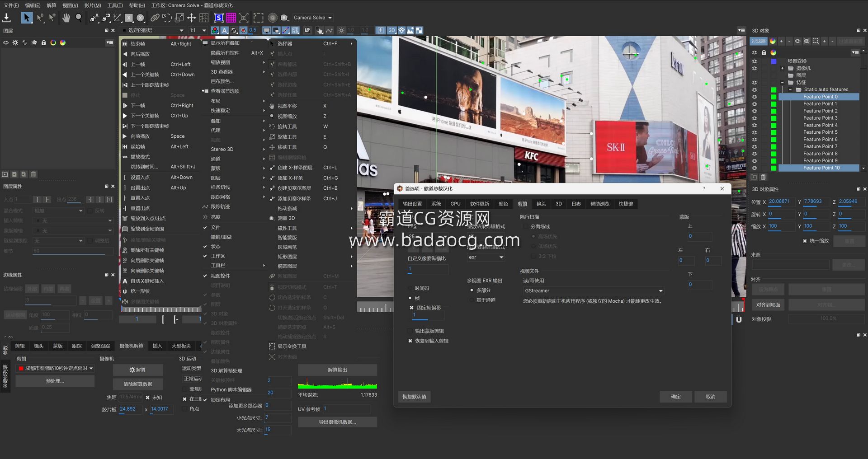Select the 时间码 radio button
868x459 pixels.
click(x=410, y=288)
